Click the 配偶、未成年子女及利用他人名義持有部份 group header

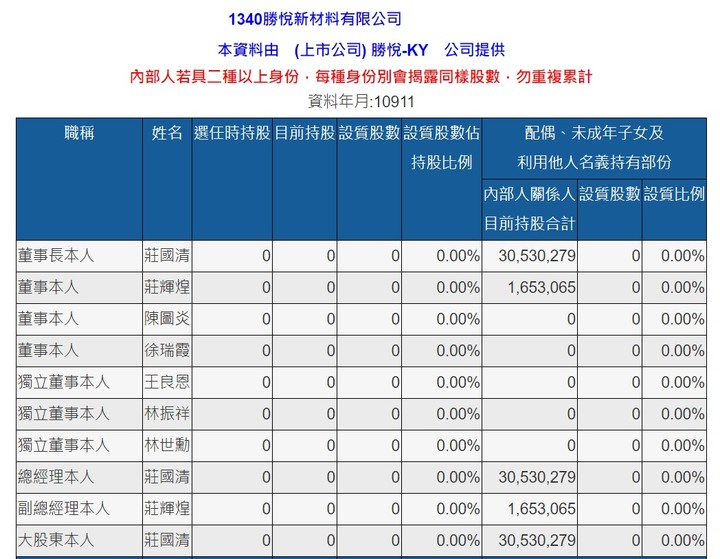pos(594,147)
